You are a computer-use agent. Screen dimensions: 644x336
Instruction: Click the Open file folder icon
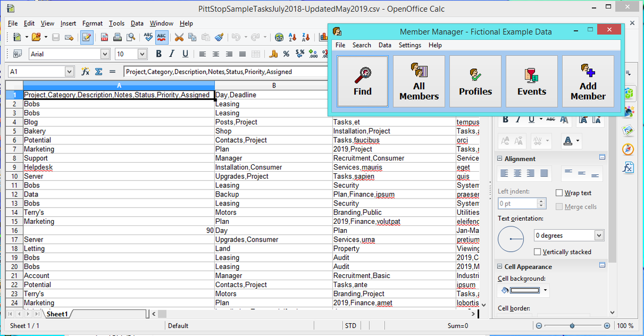pyautogui.click(x=36, y=37)
